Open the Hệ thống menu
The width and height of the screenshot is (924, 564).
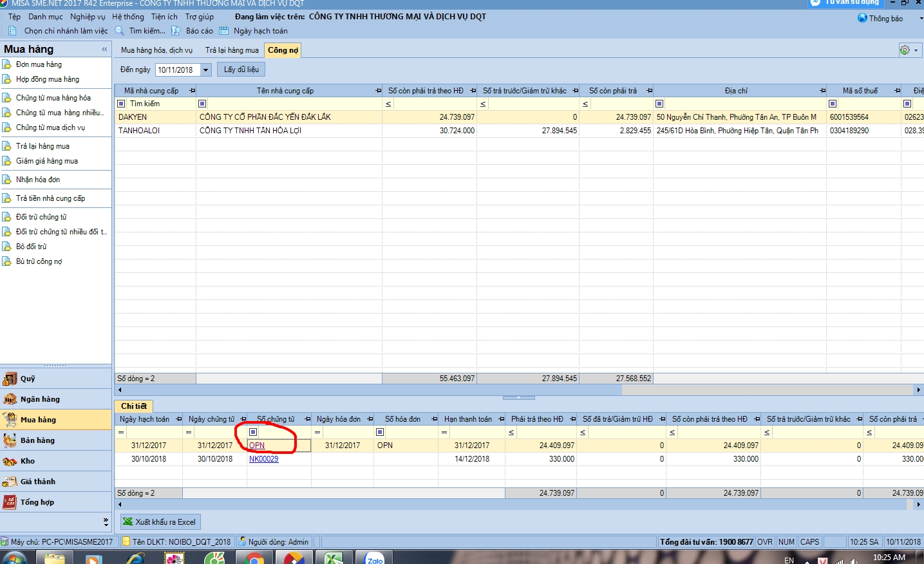(x=128, y=17)
